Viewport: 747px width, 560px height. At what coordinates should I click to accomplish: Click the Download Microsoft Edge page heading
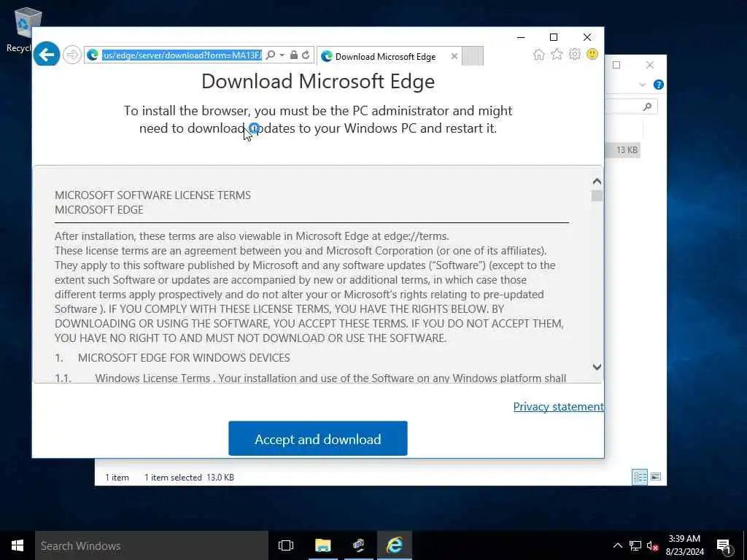pos(318,82)
